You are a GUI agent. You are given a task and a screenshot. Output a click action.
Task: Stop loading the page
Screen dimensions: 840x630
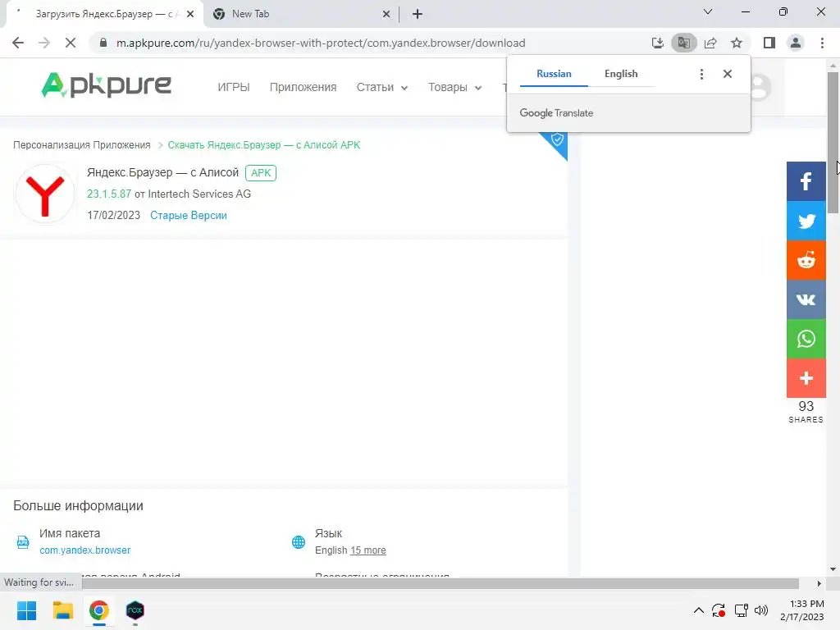pyautogui.click(x=71, y=43)
